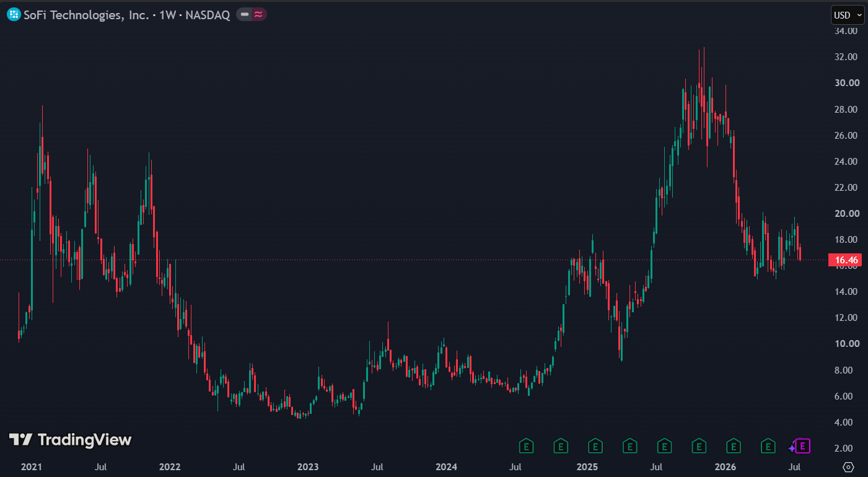
Task: Click the 1W interval text in title
Action: [167, 15]
